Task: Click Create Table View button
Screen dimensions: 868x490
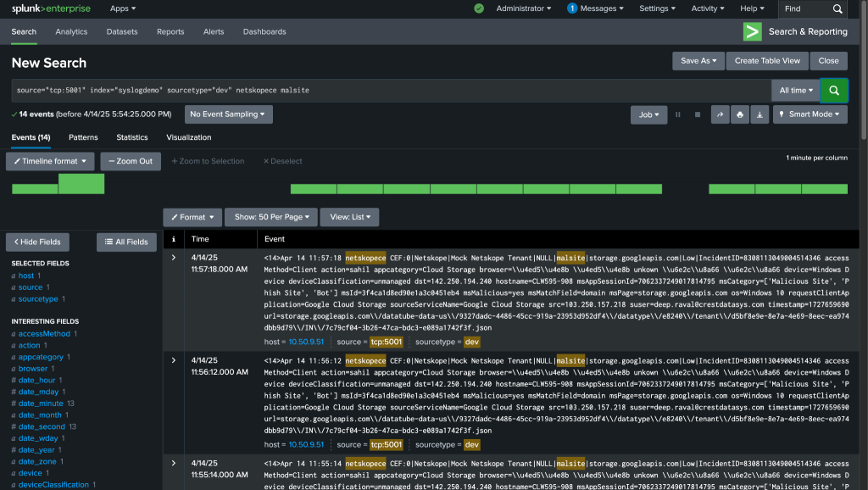Action: tap(766, 61)
